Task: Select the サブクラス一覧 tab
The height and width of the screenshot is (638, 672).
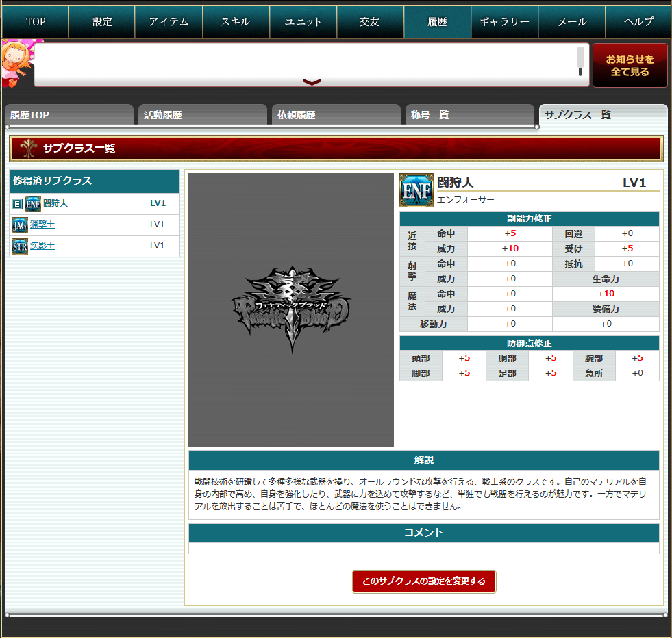Action: (x=603, y=115)
